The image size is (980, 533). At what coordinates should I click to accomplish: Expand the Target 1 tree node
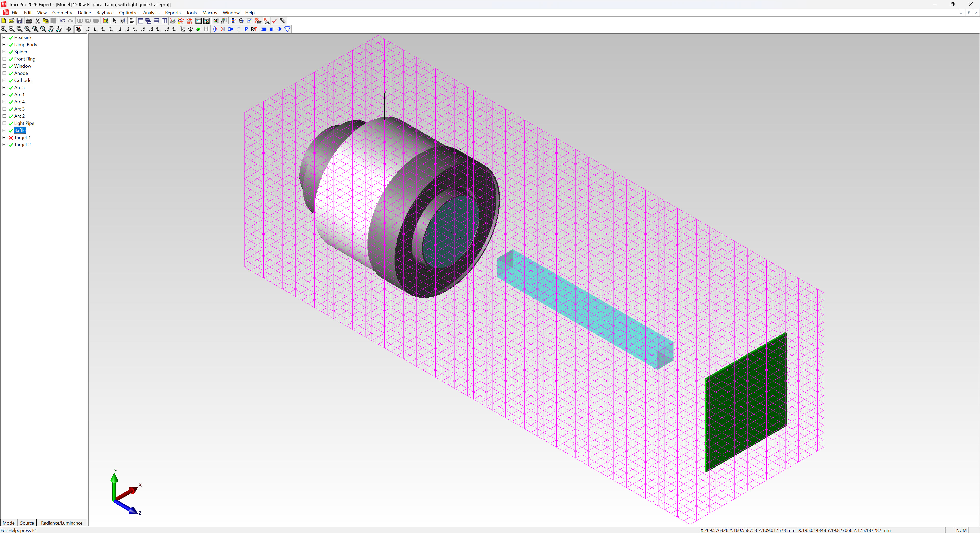4,137
